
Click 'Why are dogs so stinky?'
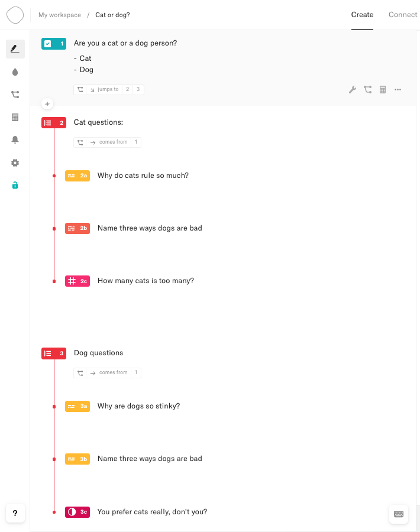click(x=138, y=406)
